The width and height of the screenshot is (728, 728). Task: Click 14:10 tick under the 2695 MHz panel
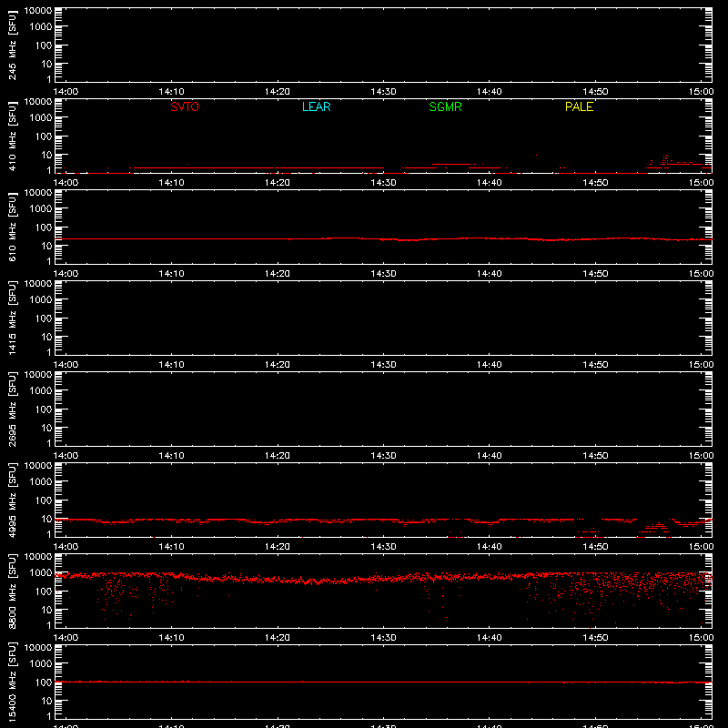click(x=171, y=456)
